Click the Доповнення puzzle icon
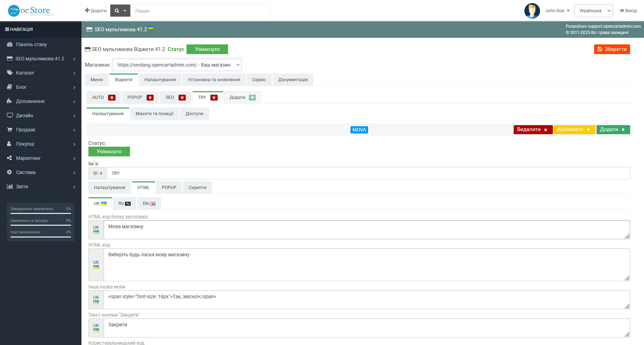 [x=10, y=101]
